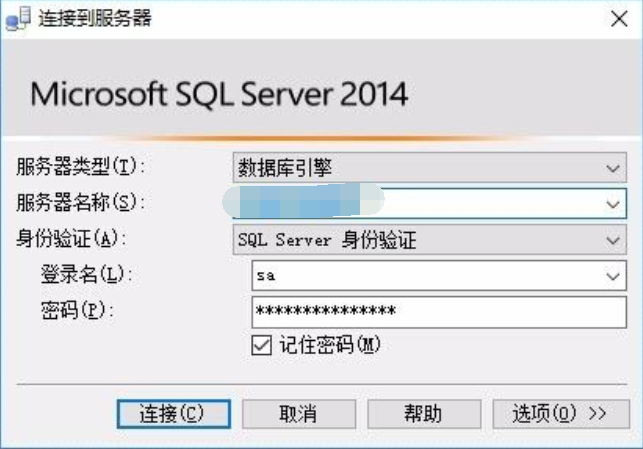The width and height of the screenshot is (643, 449).
Task: Open the 身份验证 dropdown showing SQL Server 身份验证
Action: point(429,240)
